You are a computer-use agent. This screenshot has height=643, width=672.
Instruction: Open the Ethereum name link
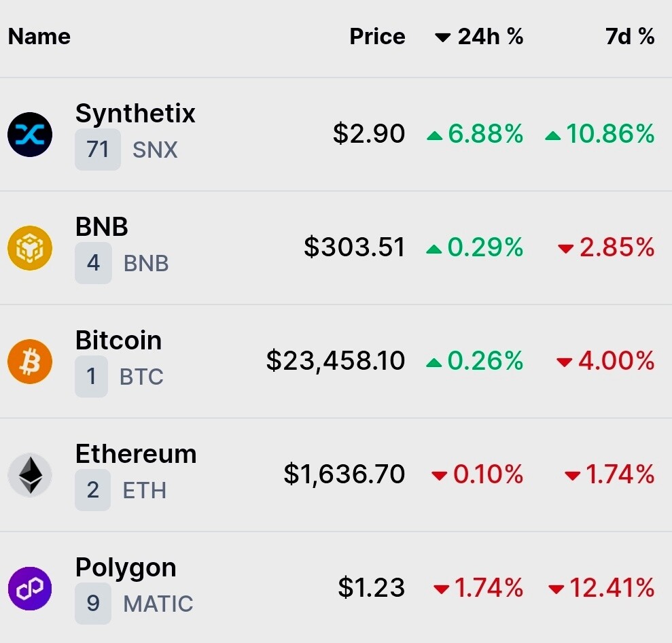[x=136, y=453]
